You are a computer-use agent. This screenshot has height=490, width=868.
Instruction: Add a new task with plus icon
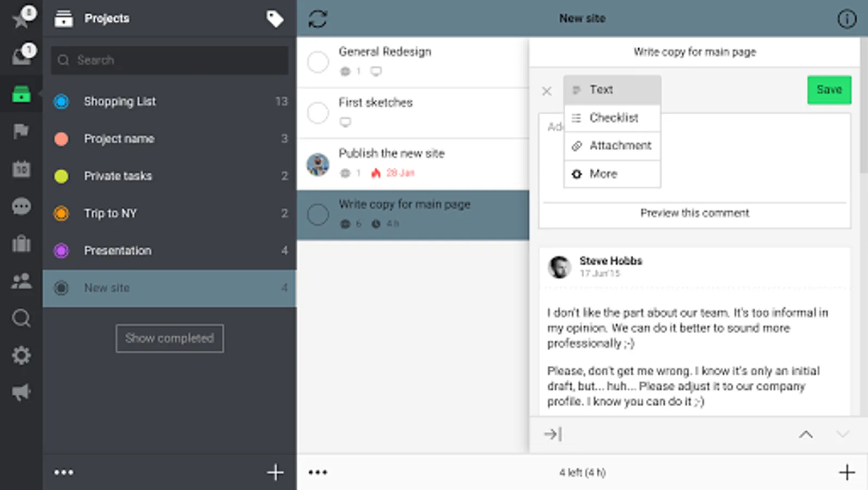pos(847,472)
